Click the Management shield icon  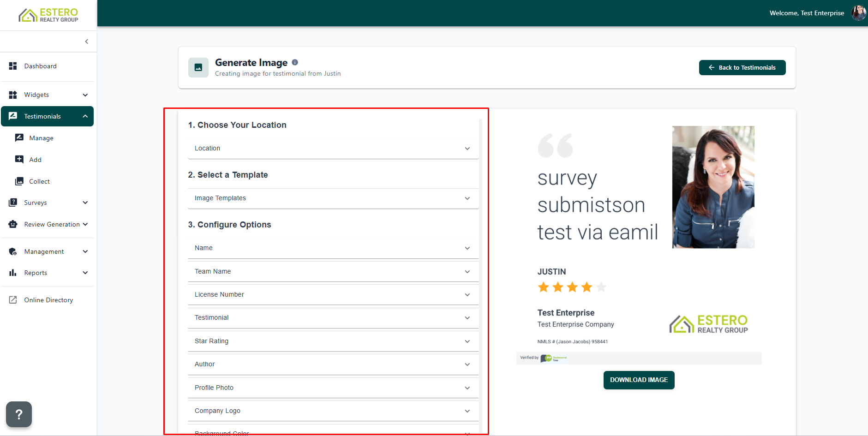[13, 251]
